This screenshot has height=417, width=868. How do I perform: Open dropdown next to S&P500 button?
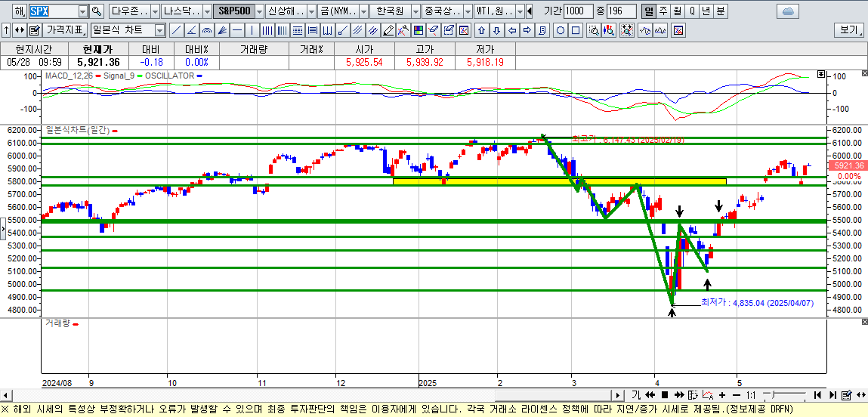pyautogui.click(x=258, y=11)
